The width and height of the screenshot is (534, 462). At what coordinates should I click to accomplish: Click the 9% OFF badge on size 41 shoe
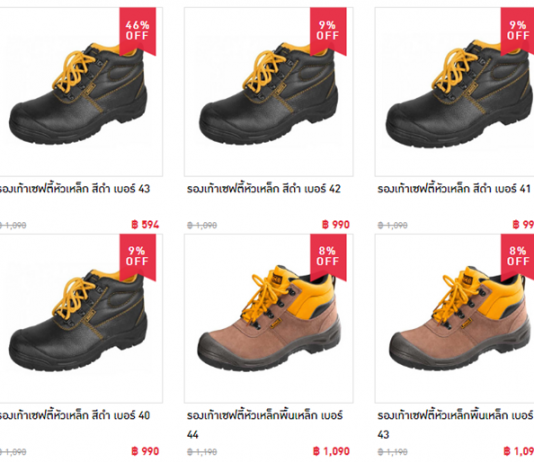coord(518,31)
